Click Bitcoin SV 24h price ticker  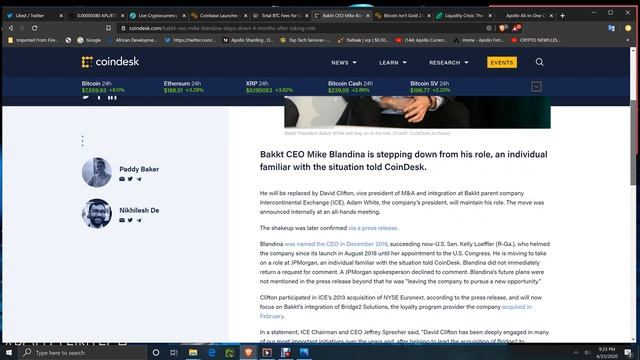(430, 87)
